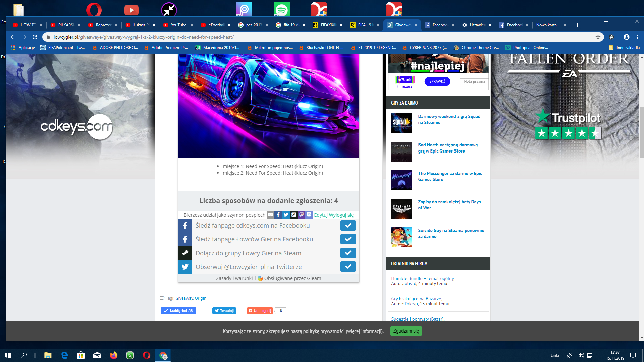Image resolution: width=644 pixels, height=362 pixels.
Task: Open Inne zakładki bookmarks folder
Action: (x=624, y=48)
